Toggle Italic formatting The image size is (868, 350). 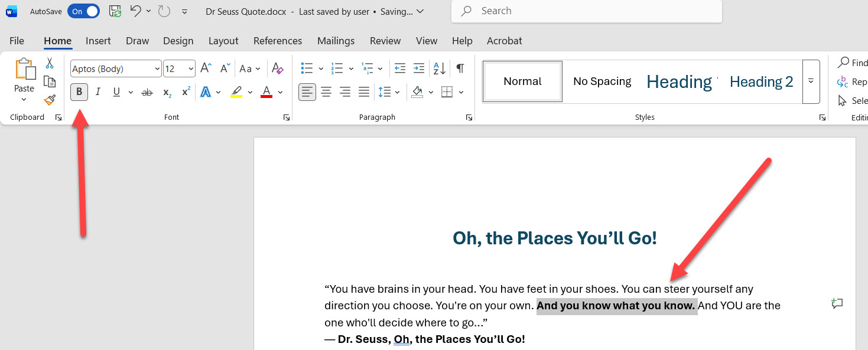point(98,92)
